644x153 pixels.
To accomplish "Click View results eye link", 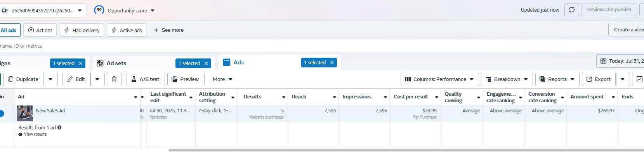I will tap(33, 134).
